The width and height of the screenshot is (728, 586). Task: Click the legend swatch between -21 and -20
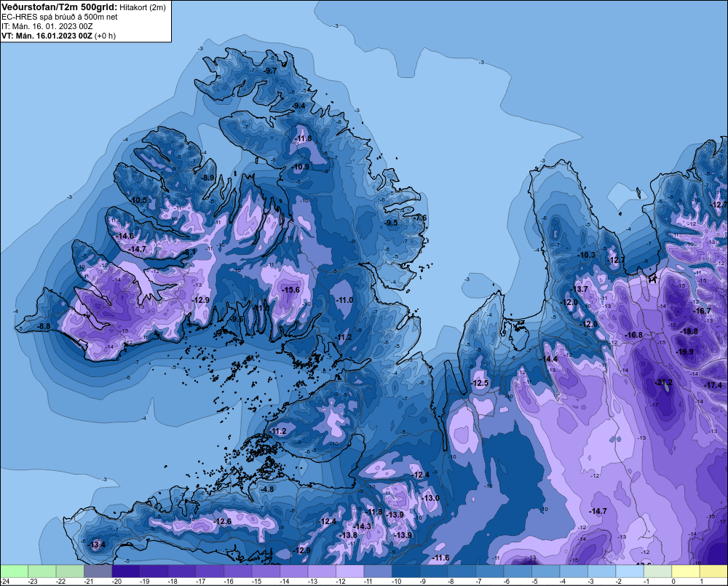(x=98, y=571)
